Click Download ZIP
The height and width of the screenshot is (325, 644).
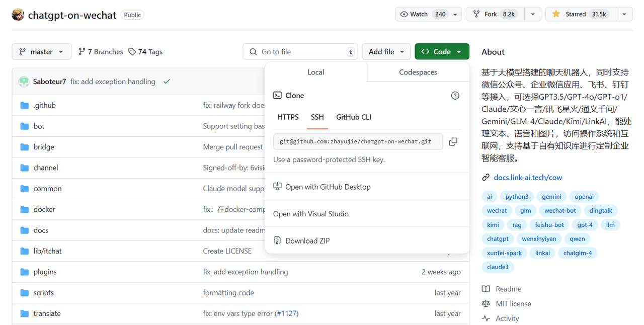click(307, 240)
